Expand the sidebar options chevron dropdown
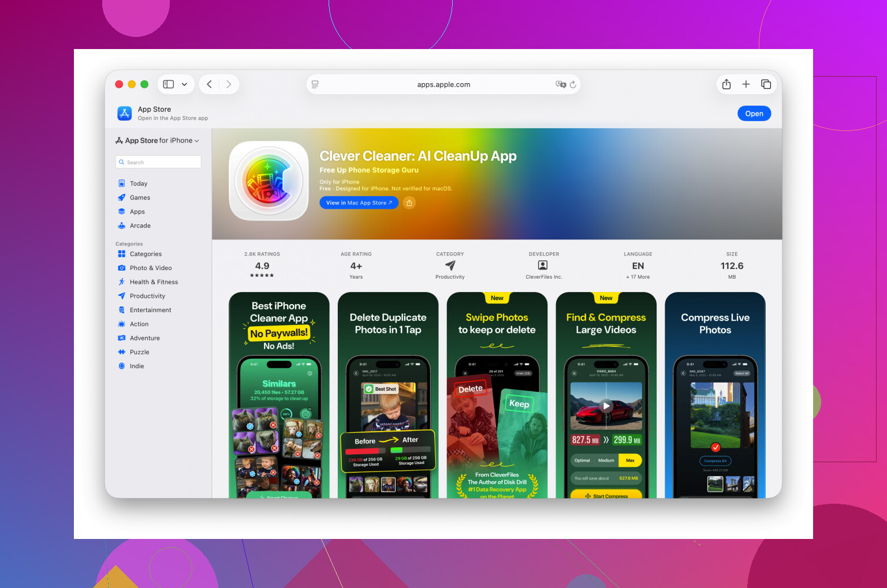The image size is (887, 588). click(184, 84)
